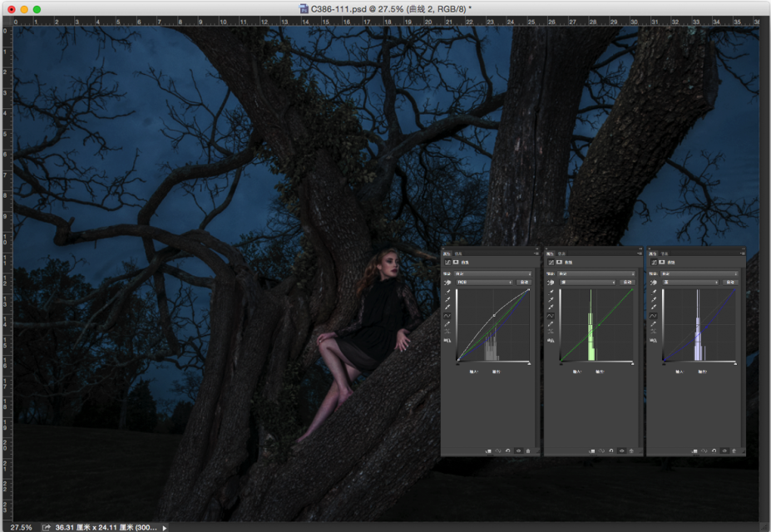This screenshot has width=771, height=532.
Task: Toggle clip-to-layer in the green curves panel
Action: pos(591,451)
